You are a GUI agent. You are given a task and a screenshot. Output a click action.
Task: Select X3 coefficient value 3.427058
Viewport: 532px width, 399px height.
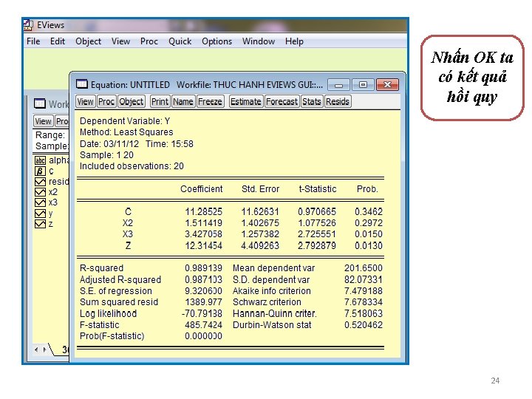204,234
